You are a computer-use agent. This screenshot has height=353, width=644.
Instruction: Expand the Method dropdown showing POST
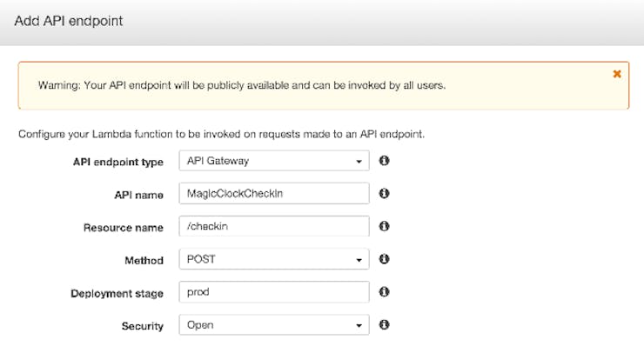(274, 259)
